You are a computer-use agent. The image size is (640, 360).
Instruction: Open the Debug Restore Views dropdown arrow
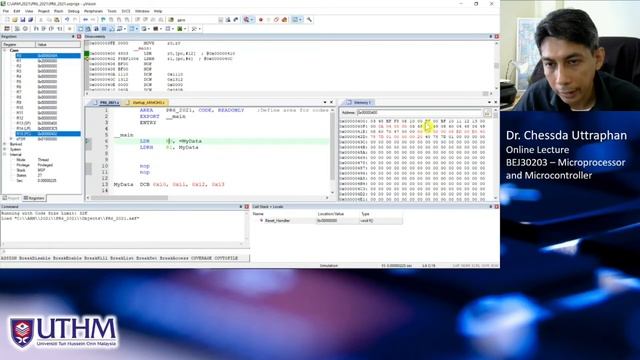click(200, 29)
